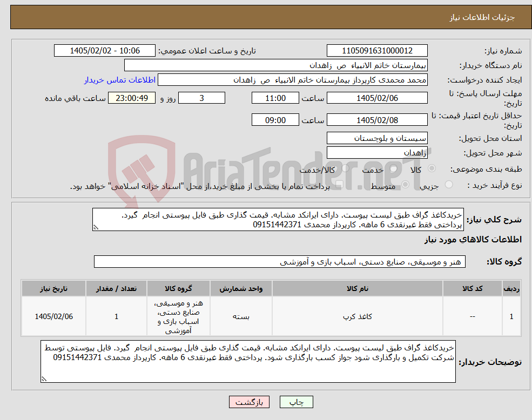Image resolution: width=532 pixels, height=420 pixels.
Task: Click the گروه کالا table column header
Action: 178,288
